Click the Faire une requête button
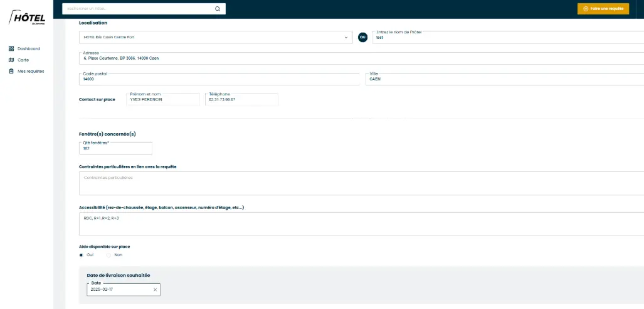This screenshot has height=309, width=644. click(x=603, y=9)
